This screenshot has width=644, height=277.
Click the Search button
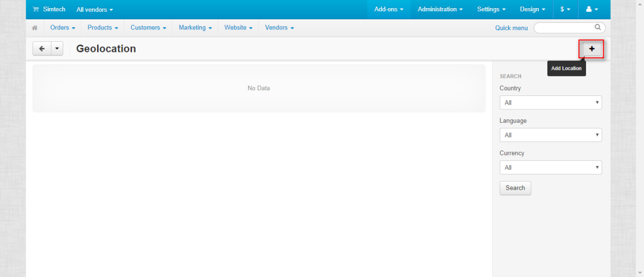point(515,188)
